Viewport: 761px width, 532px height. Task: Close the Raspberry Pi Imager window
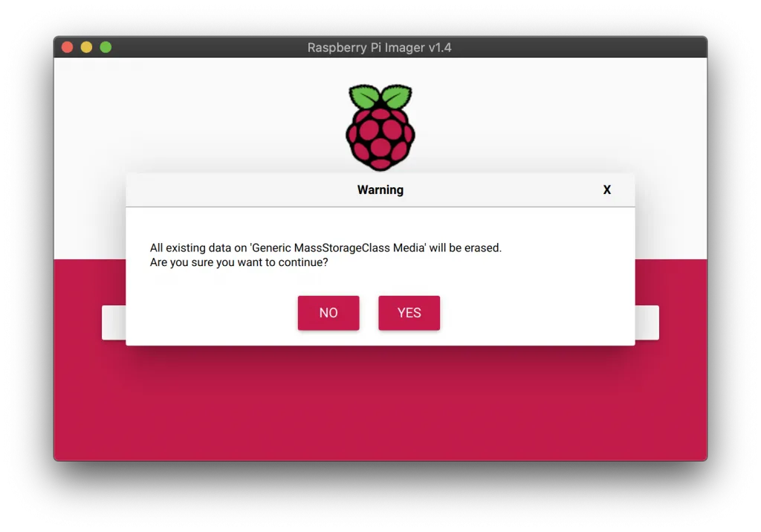(x=67, y=48)
